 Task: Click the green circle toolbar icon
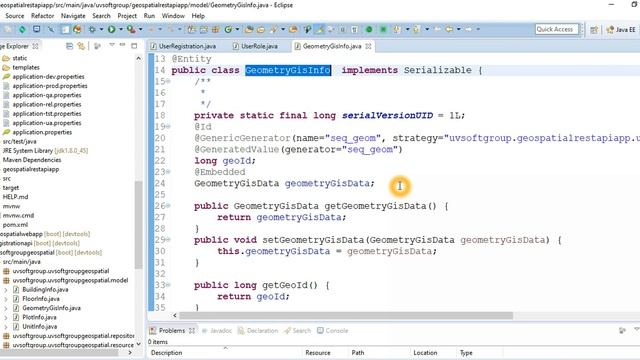pos(369,29)
